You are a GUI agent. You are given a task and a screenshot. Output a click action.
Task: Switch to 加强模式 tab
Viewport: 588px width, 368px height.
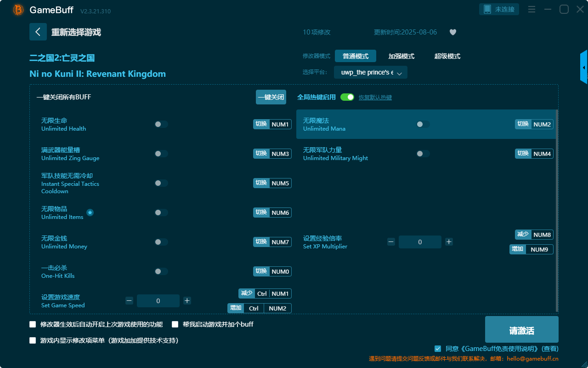click(x=401, y=56)
